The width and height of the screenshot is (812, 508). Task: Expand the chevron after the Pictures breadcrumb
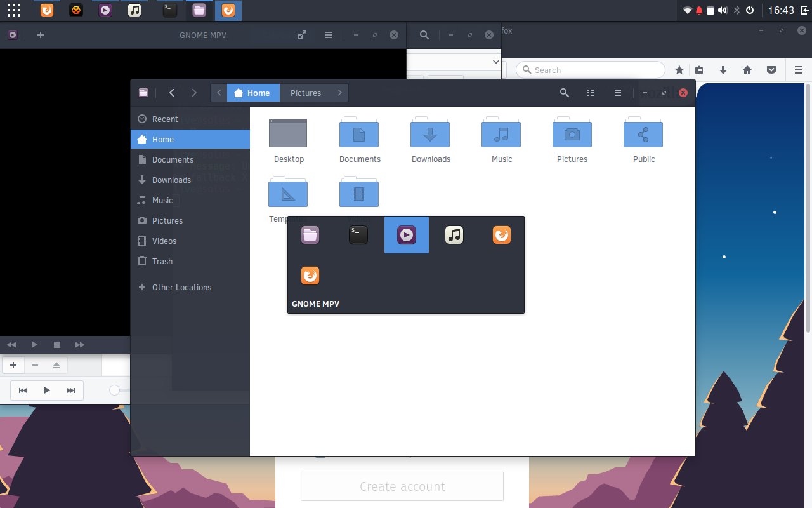[340, 93]
